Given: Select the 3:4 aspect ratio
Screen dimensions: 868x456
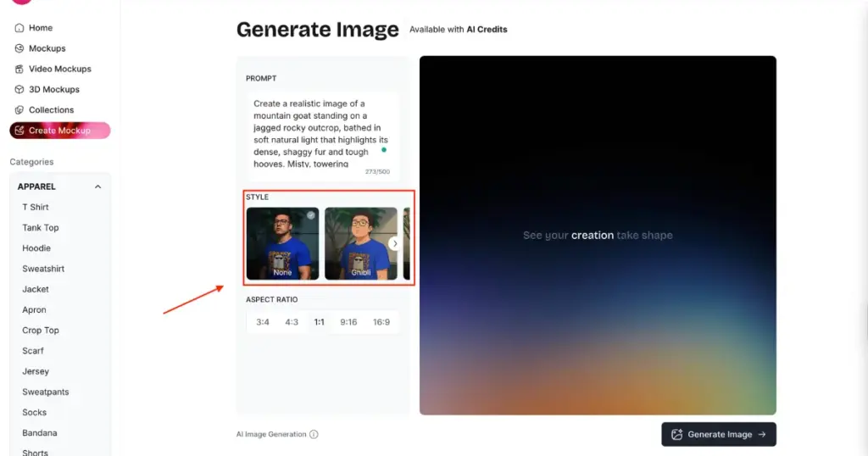Looking at the screenshot, I should (x=263, y=322).
